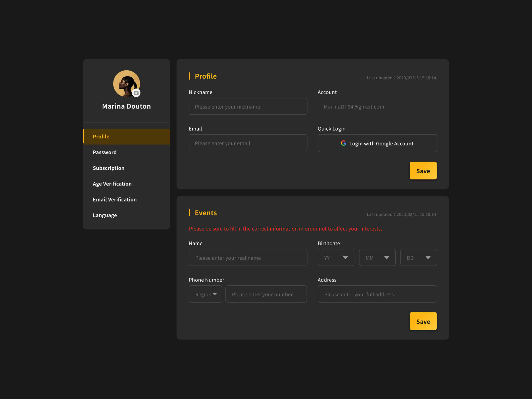Open the DD birth day dropdown
This screenshot has width=532, height=399.
tap(419, 258)
